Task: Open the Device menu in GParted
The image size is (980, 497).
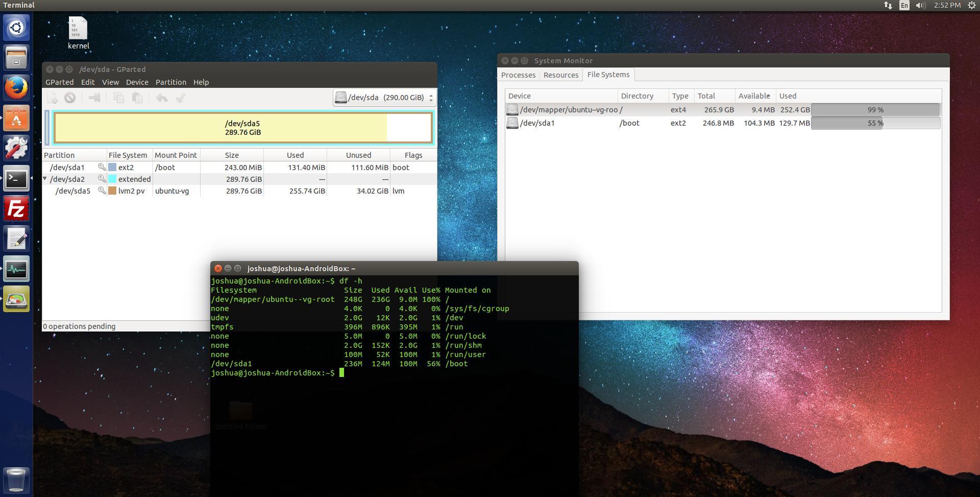Action: pos(137,82)
